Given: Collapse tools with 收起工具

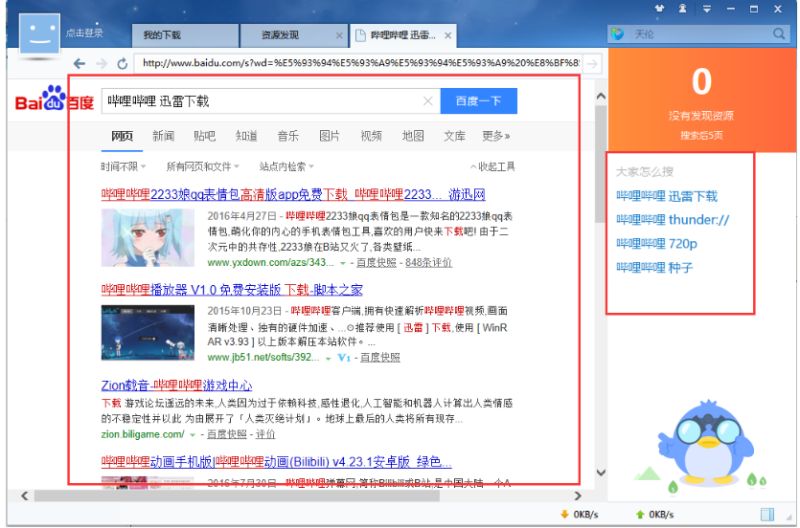Looking at the screenshot, I should coord(492,166).
